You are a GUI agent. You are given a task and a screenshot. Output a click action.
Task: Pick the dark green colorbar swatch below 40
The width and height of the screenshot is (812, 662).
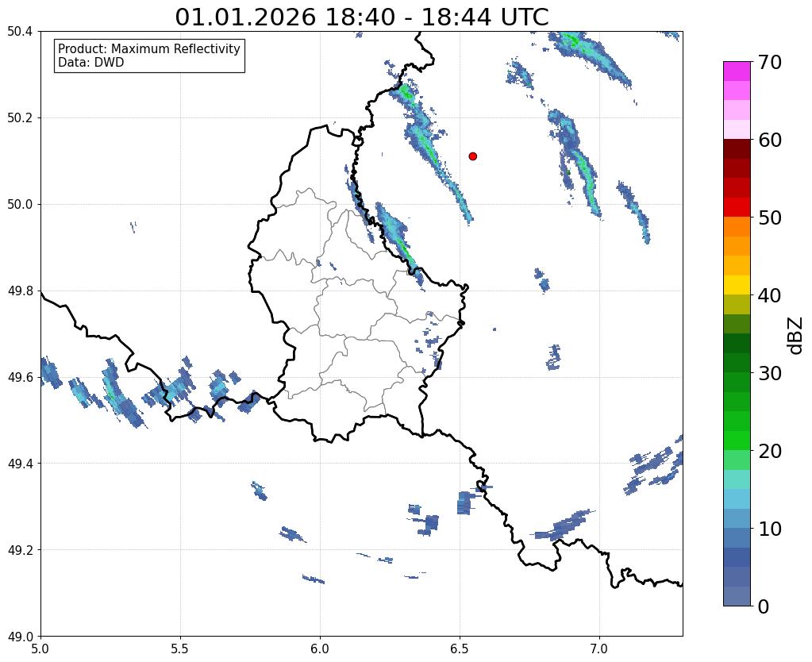pos(737,344)
